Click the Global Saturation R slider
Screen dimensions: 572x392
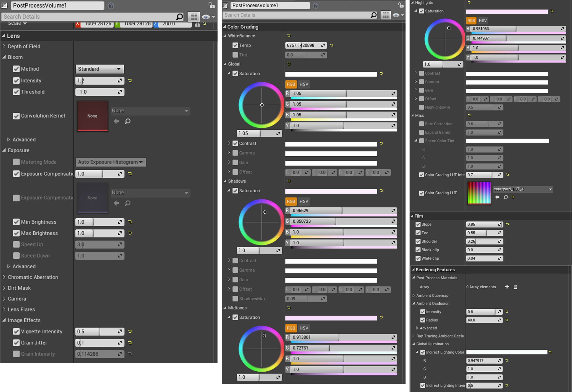342,93
